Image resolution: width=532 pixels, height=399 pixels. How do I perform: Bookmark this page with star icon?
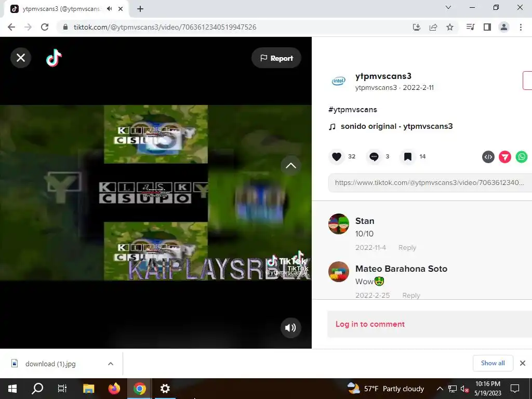[450, 27]
